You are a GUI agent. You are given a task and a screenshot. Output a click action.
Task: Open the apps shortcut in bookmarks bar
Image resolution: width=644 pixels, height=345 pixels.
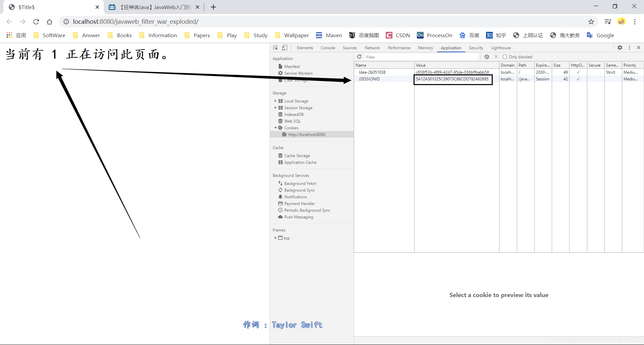click(x=16, y=35)
